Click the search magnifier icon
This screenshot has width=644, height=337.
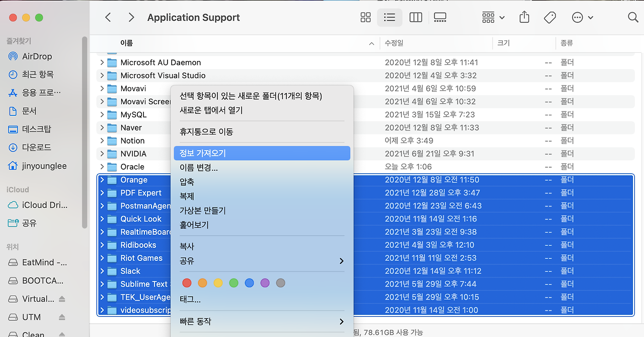pos(633,18)
